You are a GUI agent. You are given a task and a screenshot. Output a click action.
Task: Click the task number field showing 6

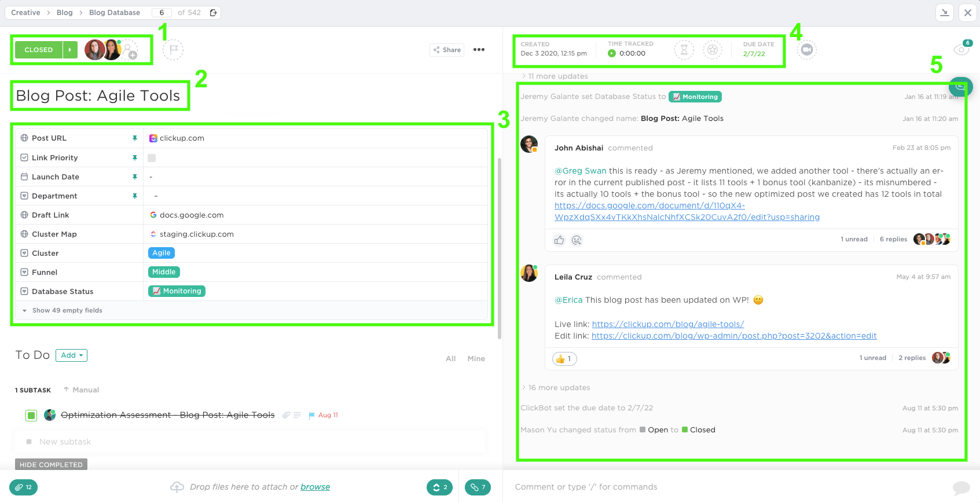point(162,13)
